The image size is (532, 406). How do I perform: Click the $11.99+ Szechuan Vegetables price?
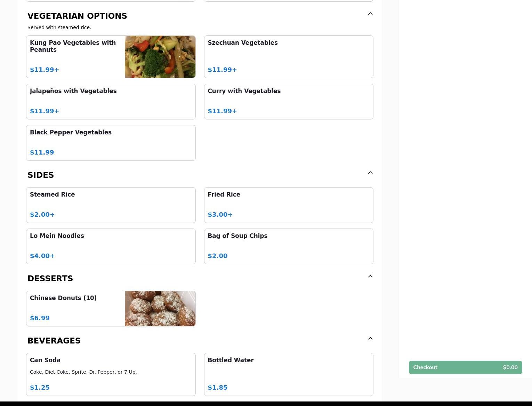(222, 70)
